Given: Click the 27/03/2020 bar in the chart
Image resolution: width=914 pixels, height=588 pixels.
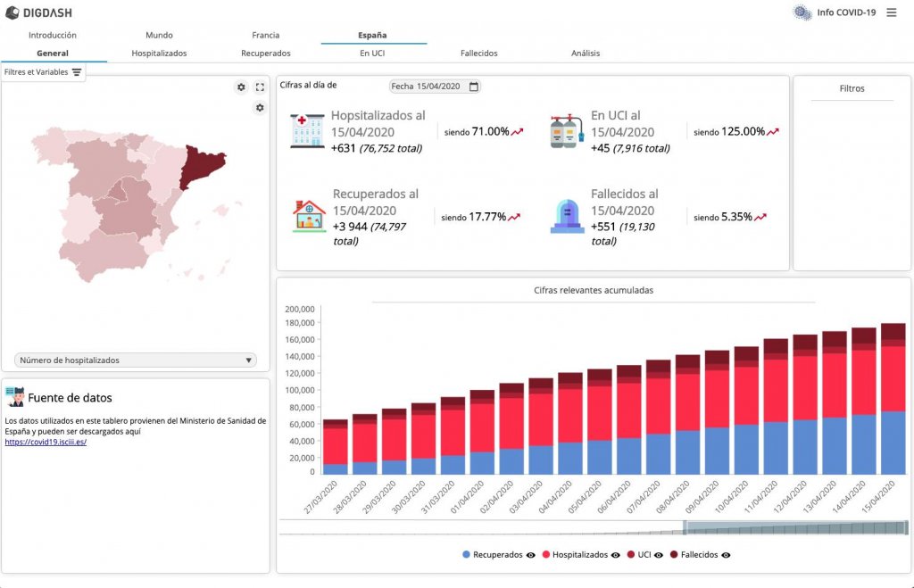Looking at the screenshot, I should [x=336, y=447].
